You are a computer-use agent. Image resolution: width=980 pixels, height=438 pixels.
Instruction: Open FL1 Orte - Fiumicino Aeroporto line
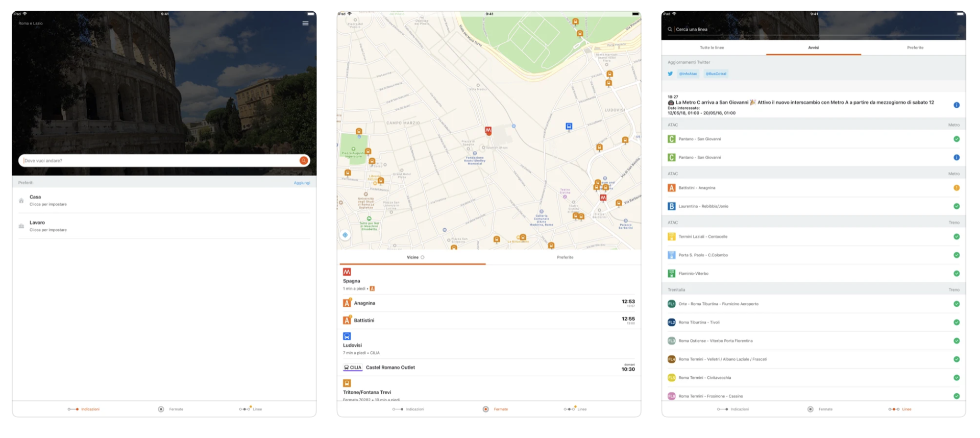point(814,304)
